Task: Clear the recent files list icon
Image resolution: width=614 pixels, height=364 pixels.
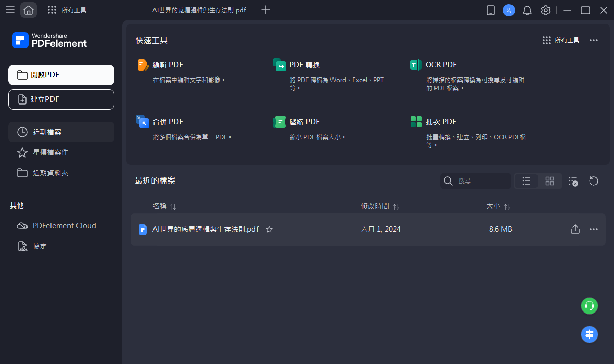Action: (573, 181)
